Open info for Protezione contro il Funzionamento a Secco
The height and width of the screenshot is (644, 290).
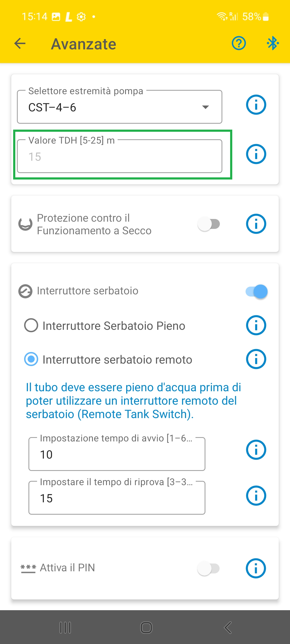coord(256,224)
